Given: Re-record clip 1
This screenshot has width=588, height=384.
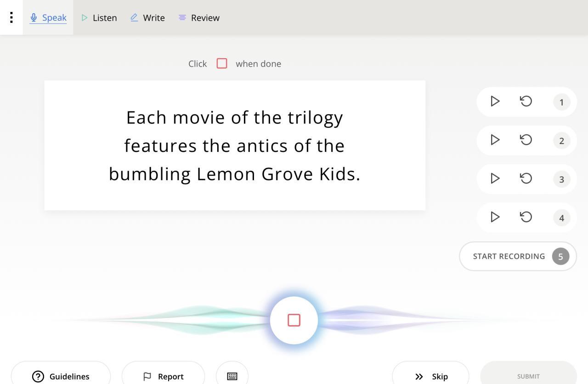Looking at the screenshot, I should [x=526, y=101].
